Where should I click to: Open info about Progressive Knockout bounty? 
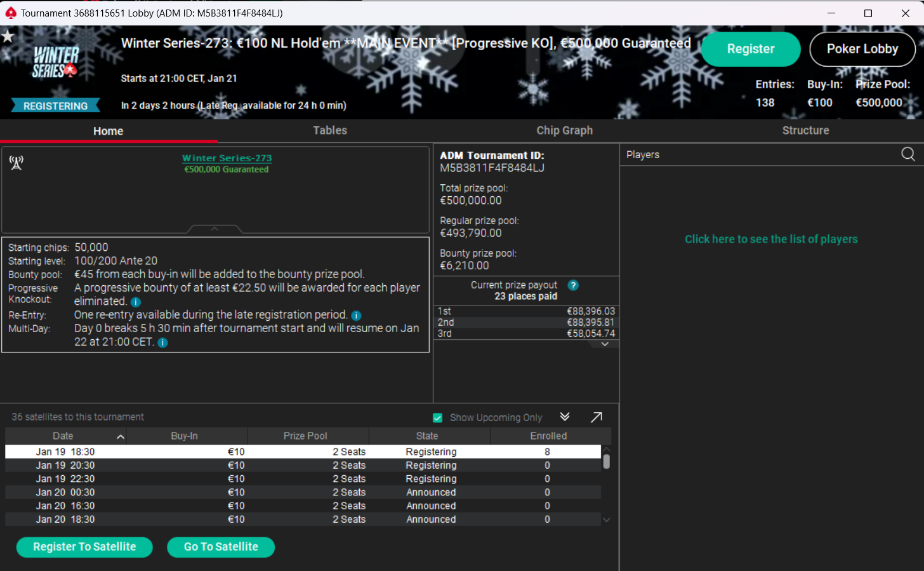(136, 302)
